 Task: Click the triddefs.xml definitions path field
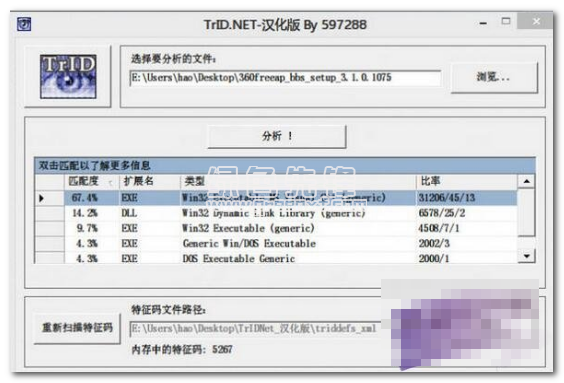pos(255,329)
